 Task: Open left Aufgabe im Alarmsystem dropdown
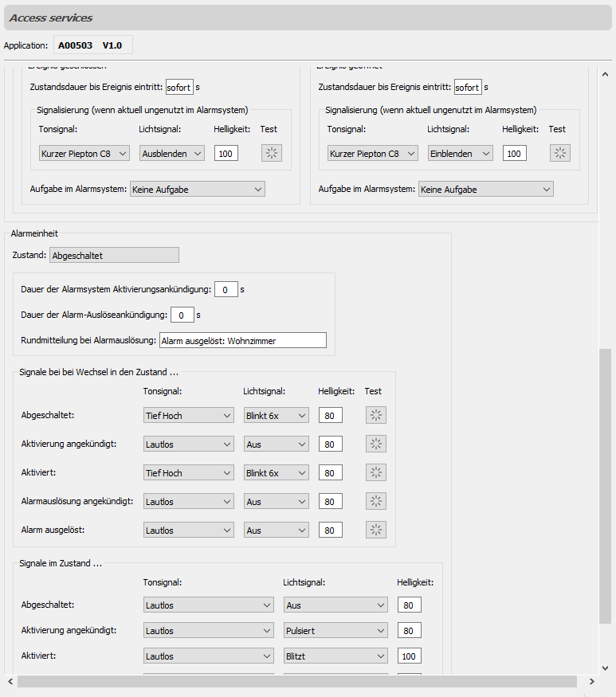click(x=198, y=190)
